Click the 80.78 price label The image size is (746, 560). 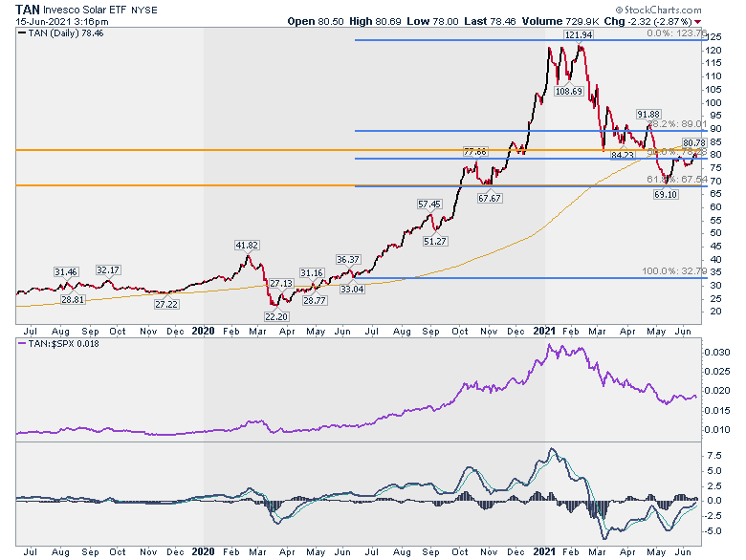click(694, 142)
